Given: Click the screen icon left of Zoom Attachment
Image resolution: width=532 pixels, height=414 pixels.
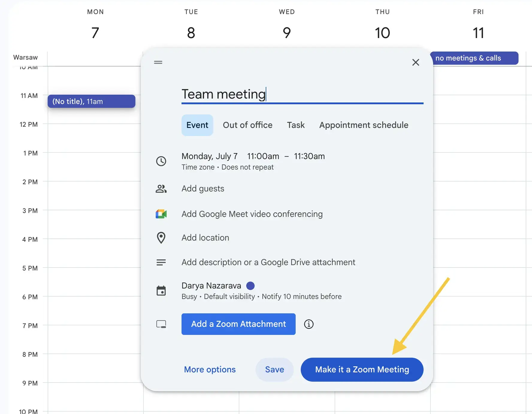Looking at the screenshot, I should [161, 324].
